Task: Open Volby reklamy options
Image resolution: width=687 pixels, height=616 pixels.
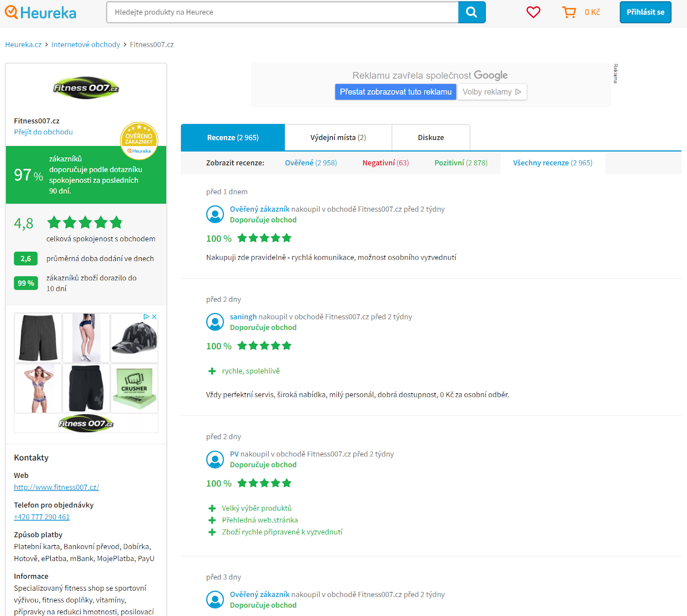Action: click(x=492, y=92)
